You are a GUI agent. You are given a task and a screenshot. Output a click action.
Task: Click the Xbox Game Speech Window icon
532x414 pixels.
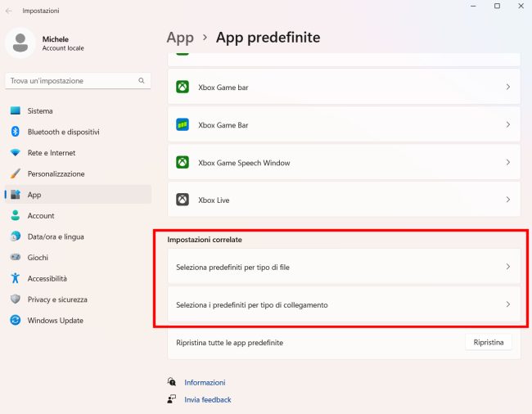(183, 163)
